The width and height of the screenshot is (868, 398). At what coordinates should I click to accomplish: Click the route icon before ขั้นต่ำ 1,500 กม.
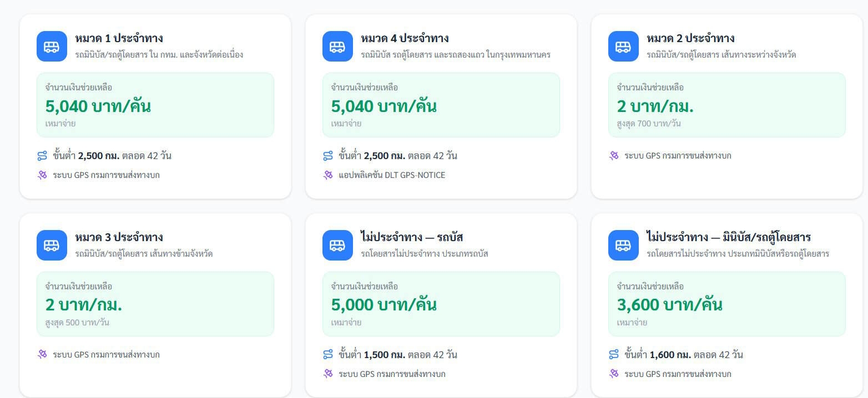pyautogui.click(x=328, y=355)
